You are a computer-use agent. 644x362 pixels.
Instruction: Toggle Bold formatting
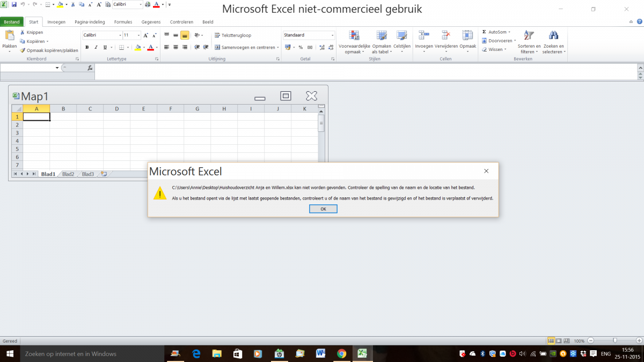click(x=87, y=47)
